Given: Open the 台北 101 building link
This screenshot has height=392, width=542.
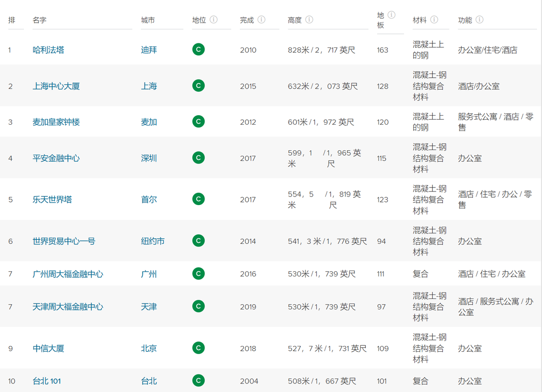Looking at the screenshot, I should pos(47,381).
